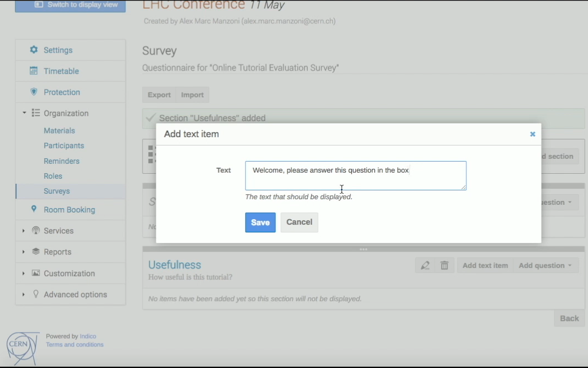Open the Participants menu item
This screenshot has height=368, width=588.
tap(64, 146)
